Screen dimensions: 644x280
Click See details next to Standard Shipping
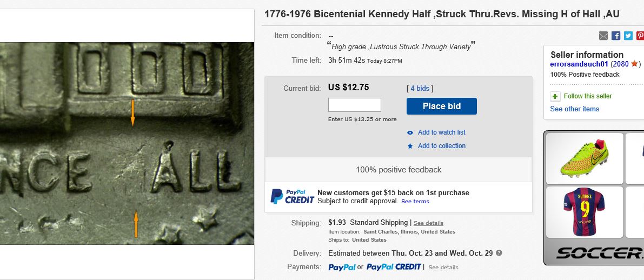click(428, 223)
